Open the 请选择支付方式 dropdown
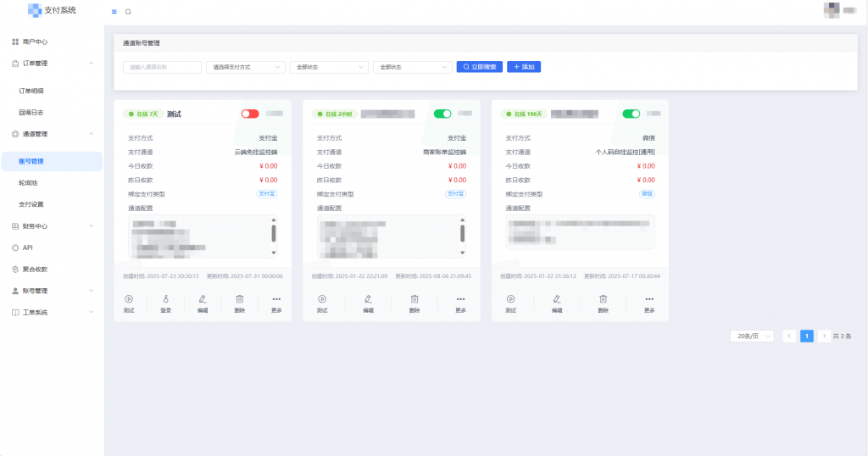 tap(245, 67)
